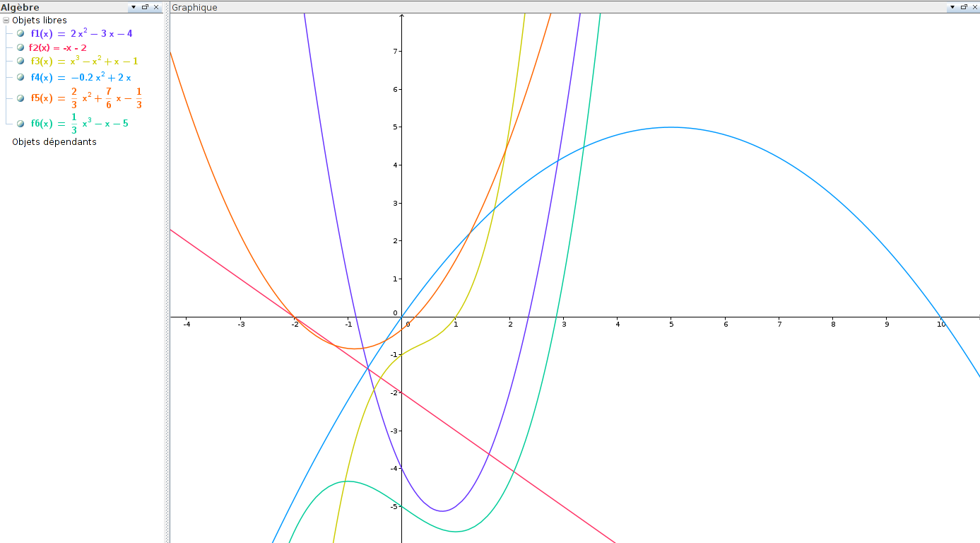Image resolution: width=980 pixels, height=543 pixels.
Task: Toggle visibility sphere for f1(x)
Action: click(x=20, y=33)
